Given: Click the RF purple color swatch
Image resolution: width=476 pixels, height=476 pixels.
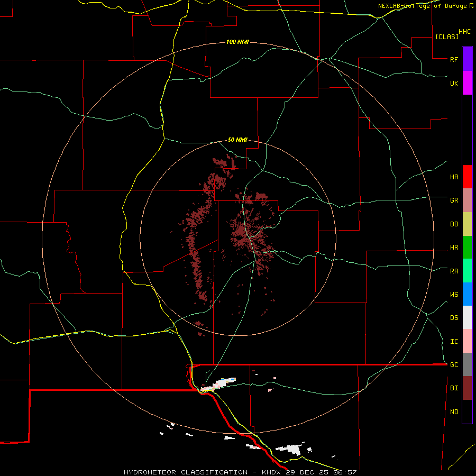Looking at the screenshot, I should pos(467,59).
